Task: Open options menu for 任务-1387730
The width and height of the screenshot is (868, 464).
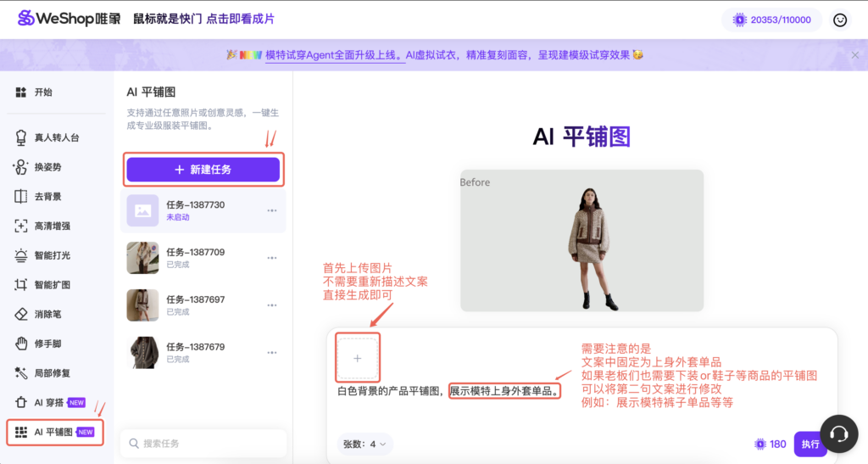Action: pos(272,210)
